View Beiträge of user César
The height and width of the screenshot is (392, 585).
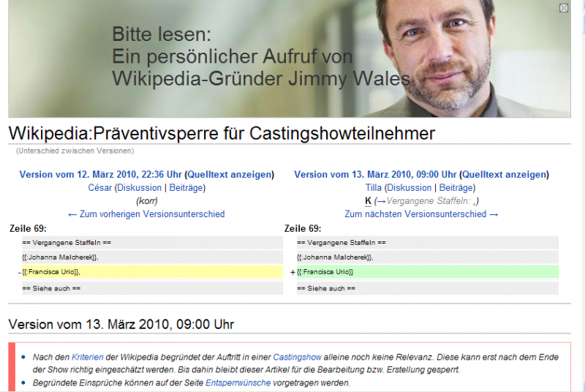pyautogui.click(x=186, y=188)
